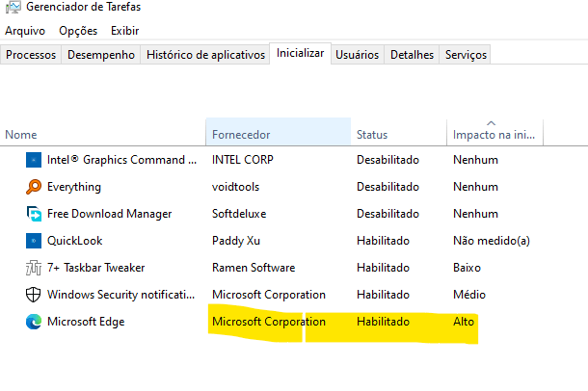The height and width of the screenshot is (391, 588).
Task: Select the 7+ Taskbar Tweaker entry
Action: click(x=95, y=268)
